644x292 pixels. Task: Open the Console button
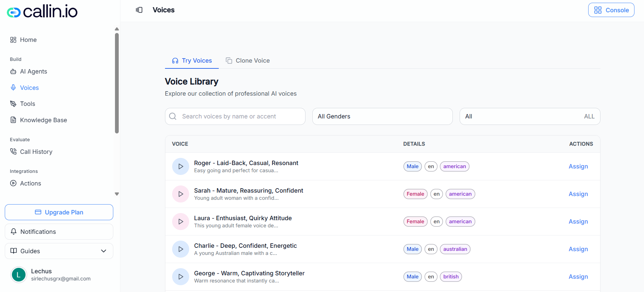611,10
